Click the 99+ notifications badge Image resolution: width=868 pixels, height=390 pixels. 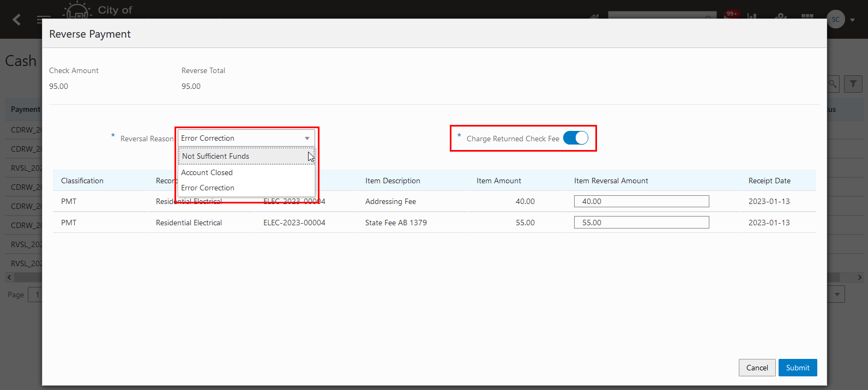[732, 14]
